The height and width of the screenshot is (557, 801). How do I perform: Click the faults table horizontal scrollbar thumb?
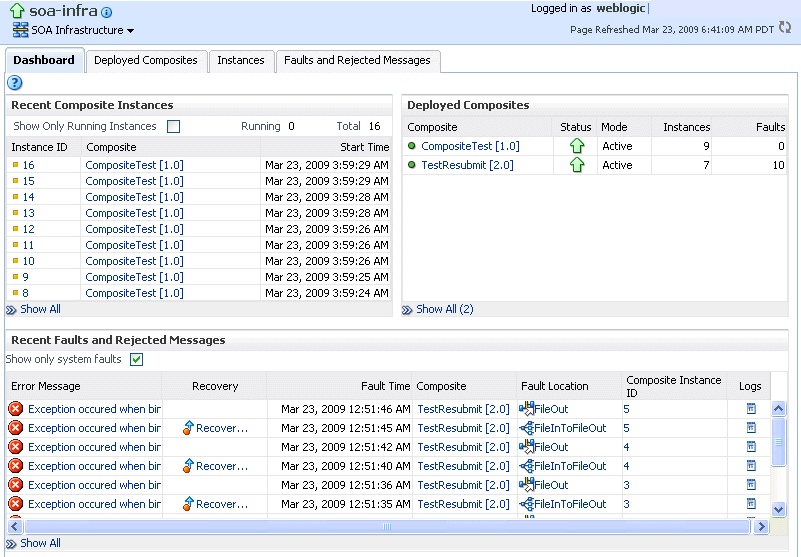pyautogui.click(x=387, y=526)
